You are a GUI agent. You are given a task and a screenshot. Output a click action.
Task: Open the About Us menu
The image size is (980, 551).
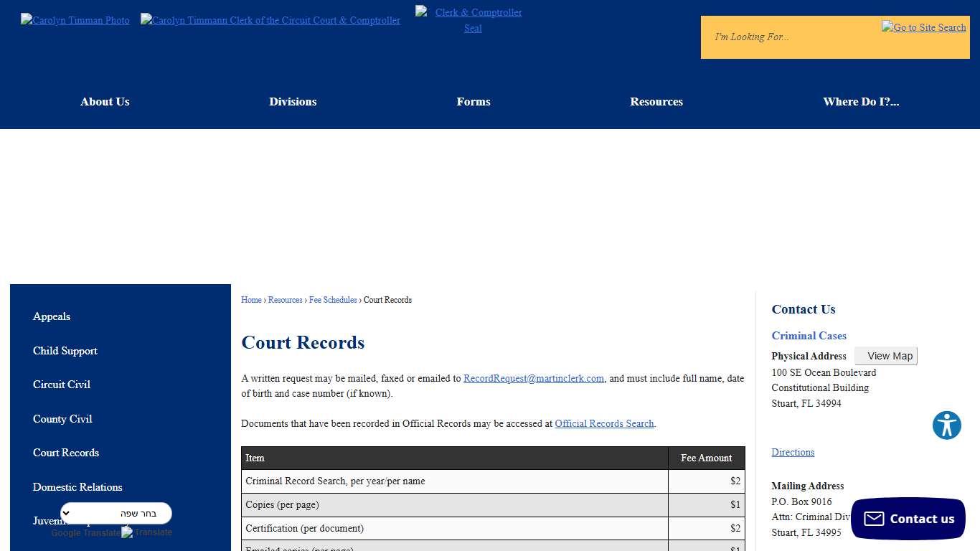pyautogui.click(x=105, y=102)
